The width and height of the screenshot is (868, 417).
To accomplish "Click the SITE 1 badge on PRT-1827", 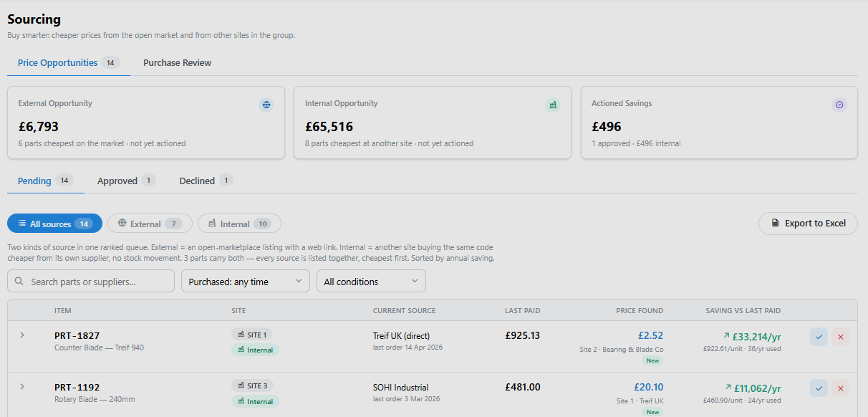I will click(251, 335).
